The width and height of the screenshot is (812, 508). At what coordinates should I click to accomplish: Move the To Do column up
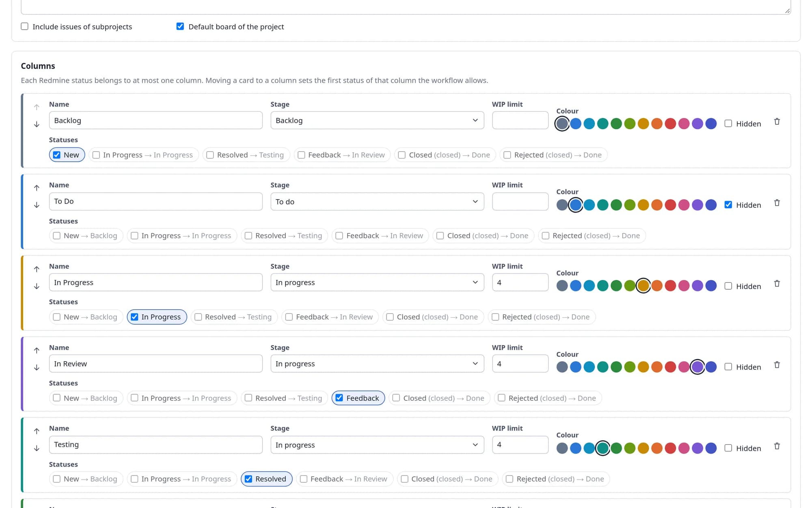pos(37,188)
